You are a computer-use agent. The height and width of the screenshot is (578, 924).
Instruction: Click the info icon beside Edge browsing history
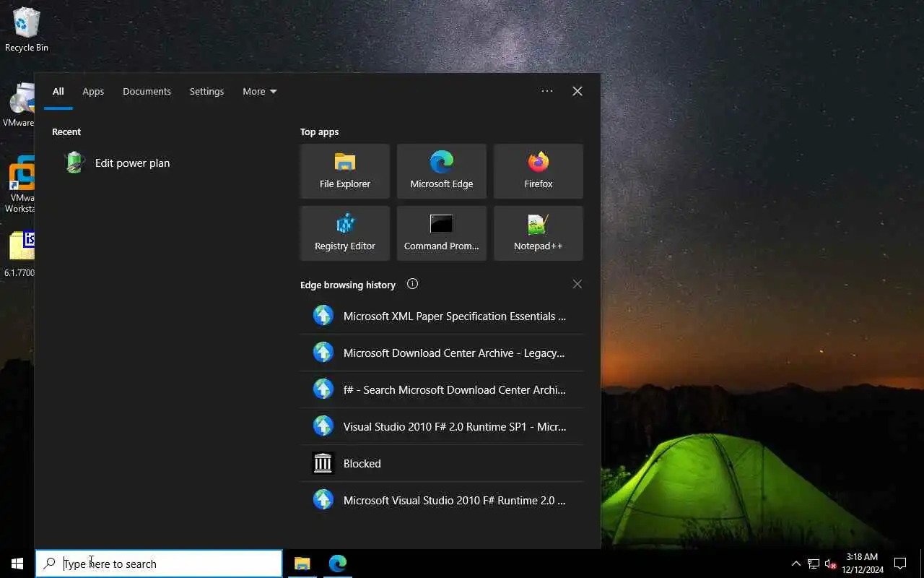[x=412, y=284]
